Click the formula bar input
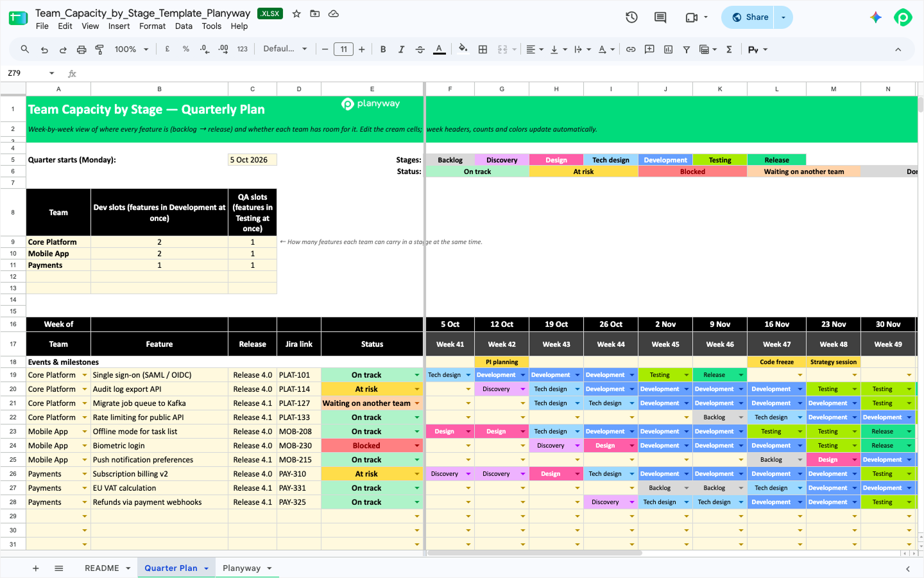This screenshot has height=578, width=924. 501,73
